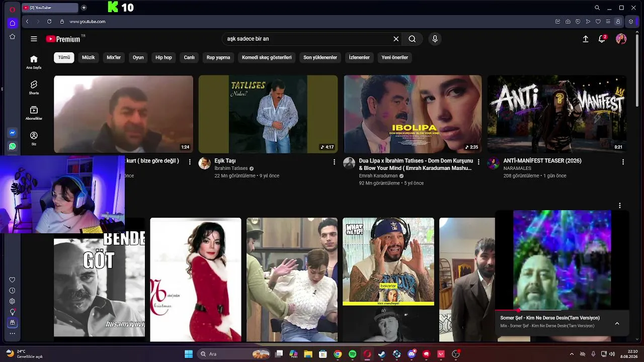
Task: Open the Windows Start menu
Action: click(x=189, y=354)
